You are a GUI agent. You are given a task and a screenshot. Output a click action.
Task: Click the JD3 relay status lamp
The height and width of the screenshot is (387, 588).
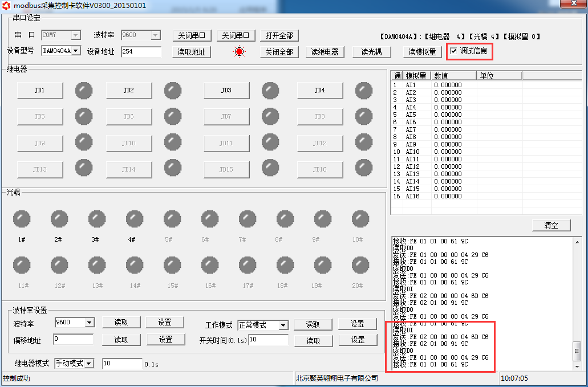tap(270, 91)
